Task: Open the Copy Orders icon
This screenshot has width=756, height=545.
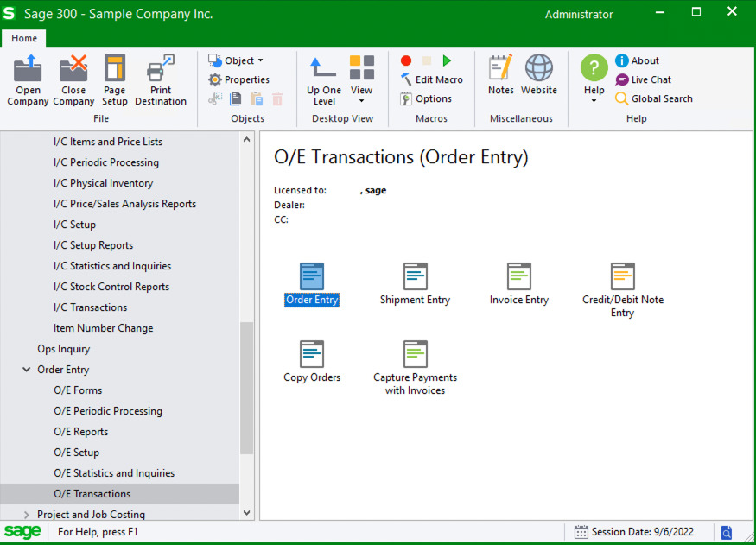Action: tap(311, 355)
